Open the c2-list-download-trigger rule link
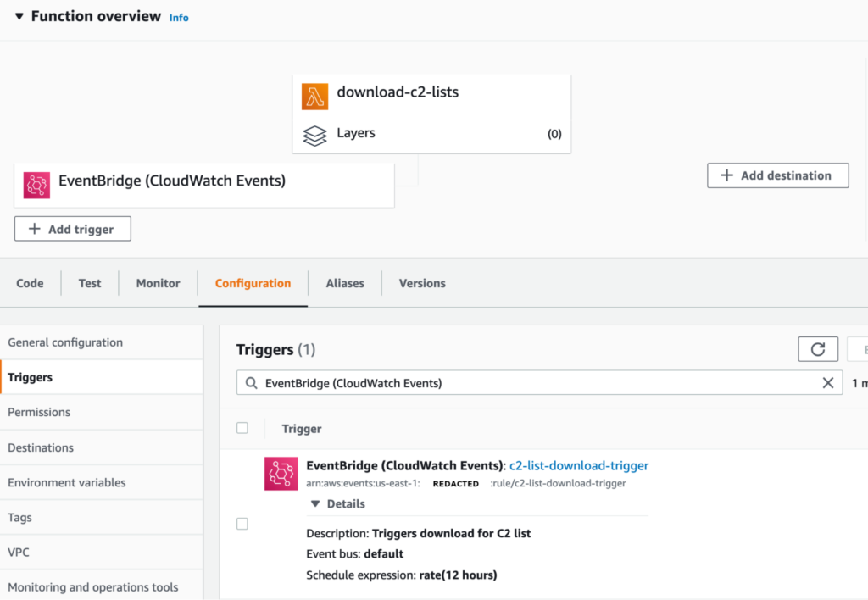 (579, 465)
